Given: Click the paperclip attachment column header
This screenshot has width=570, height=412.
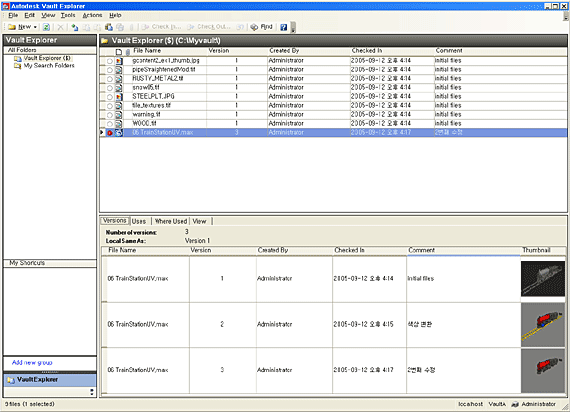Looking at the screenshot, I should [128, 52].
